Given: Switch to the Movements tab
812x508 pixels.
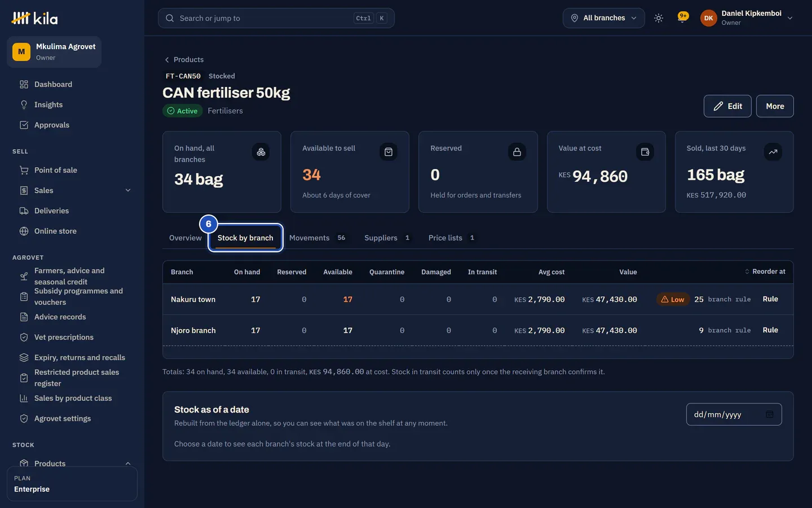Looking at the screenshot, I should [x=317, y=238].
